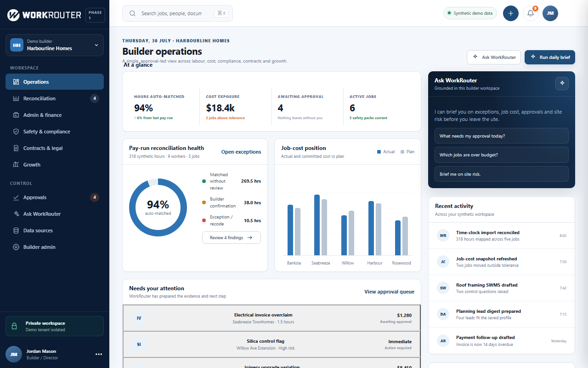Open the Reconciliation menu item
This screenshot has height=368, width=588.
click(x=55, y=98)
